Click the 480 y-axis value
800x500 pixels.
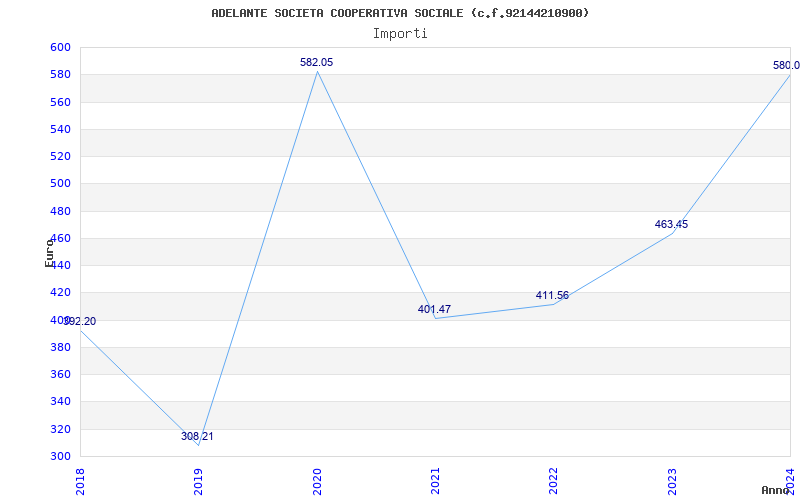[x=60, y=211]
